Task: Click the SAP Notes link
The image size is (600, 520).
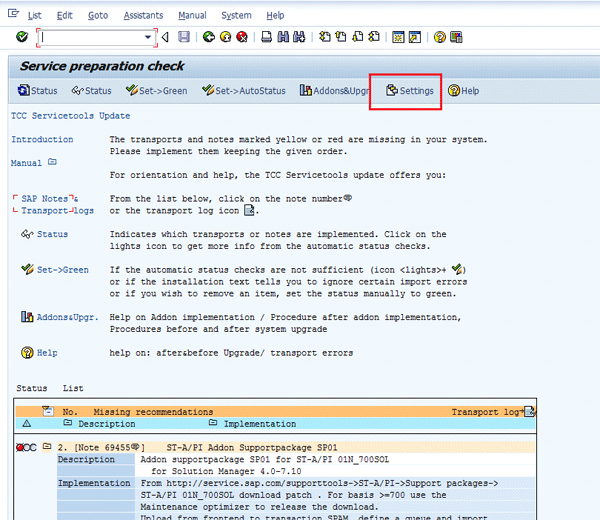Action: point(44,199)
